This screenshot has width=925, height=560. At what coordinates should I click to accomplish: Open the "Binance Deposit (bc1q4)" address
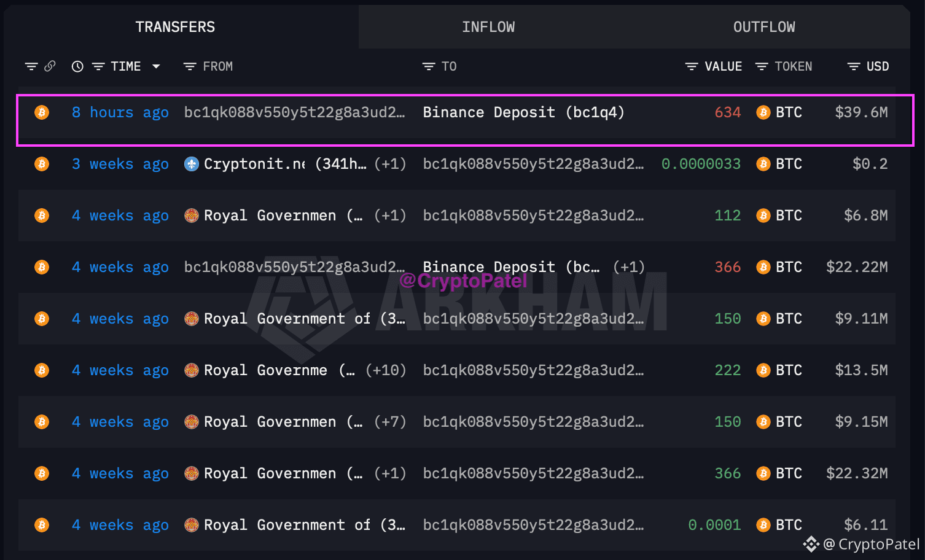pyautogui.click(x=523, y=112)
